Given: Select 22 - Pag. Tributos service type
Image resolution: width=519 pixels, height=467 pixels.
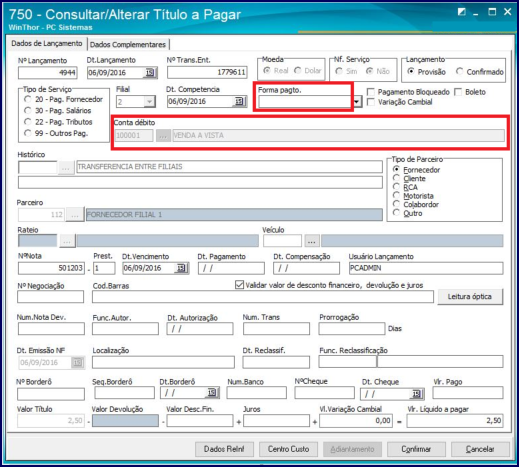Looking at the screenshot, I should (x=28, y=122).
